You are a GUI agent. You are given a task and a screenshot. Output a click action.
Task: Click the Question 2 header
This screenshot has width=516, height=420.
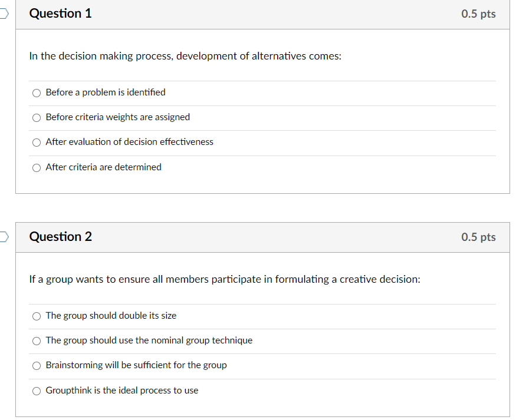pyautogui.click(x=60, y=236)
